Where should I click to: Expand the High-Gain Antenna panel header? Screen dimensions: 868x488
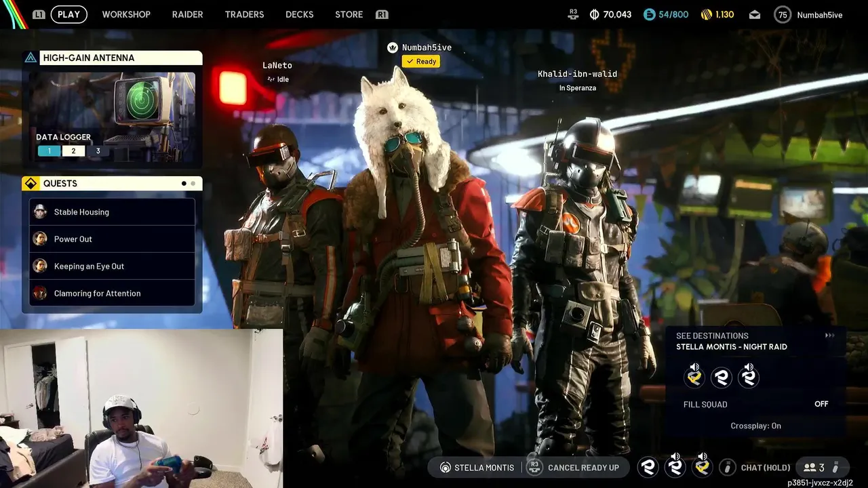point(112,58)
